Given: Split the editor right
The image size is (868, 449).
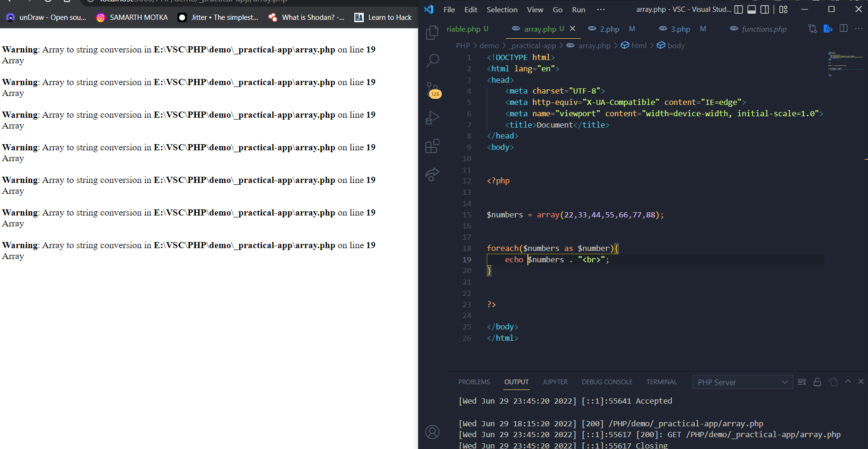Looking at the screenshot, I should click(843, 29).
